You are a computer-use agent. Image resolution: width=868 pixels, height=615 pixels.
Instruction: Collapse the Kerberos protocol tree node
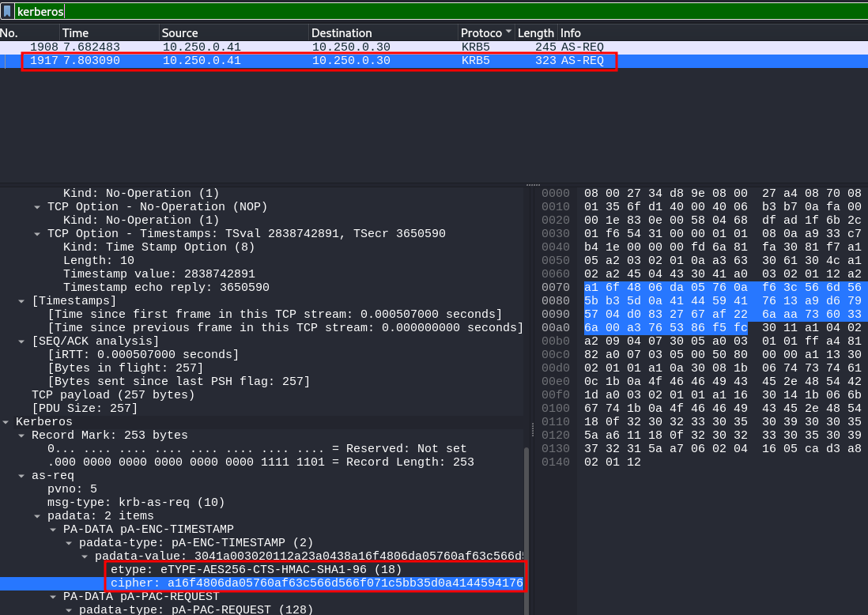[7, 422]
